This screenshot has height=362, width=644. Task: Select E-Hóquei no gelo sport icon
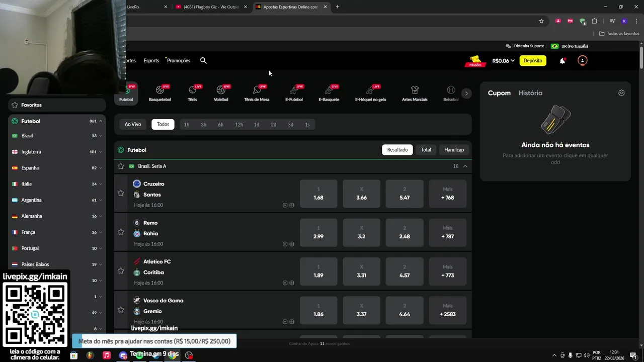[x=370, y=93]
